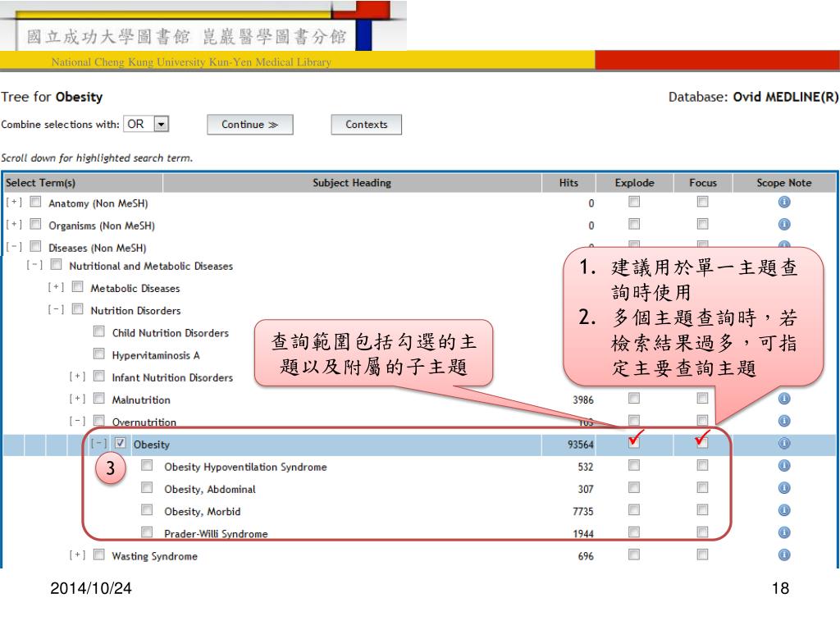Open the Prader-Willi Syndrome subject heading
This screenshot has width=840, height=630.
(x=216, y=533)
